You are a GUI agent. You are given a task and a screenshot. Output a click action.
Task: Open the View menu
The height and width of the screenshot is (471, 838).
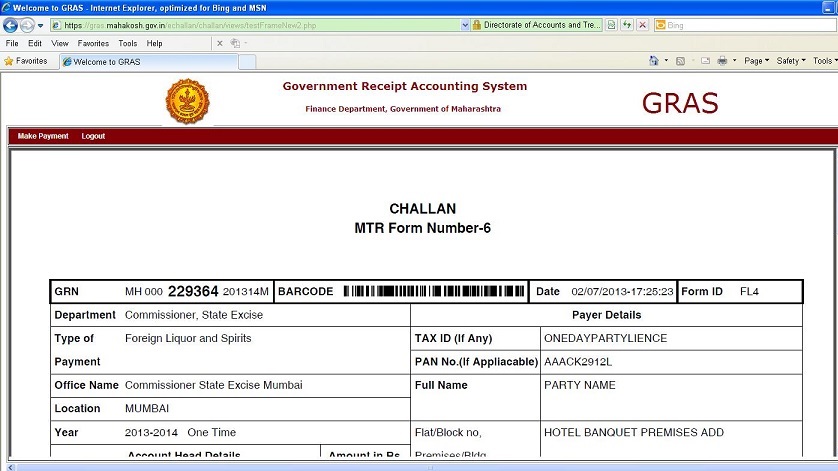pyautogui.click(x=59, y=43)
